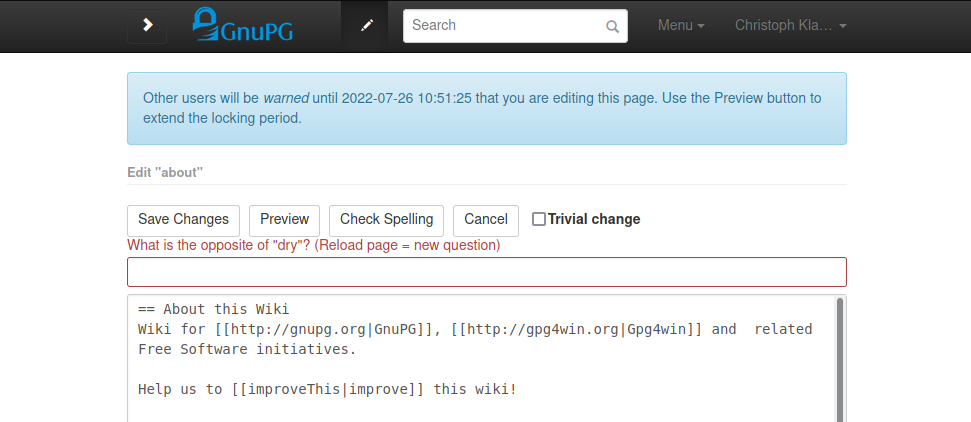The width and height of the screenshot is (971, 422).
Task: Click the blue edit-lock warning notice
Action: click(x=486, y=108)
